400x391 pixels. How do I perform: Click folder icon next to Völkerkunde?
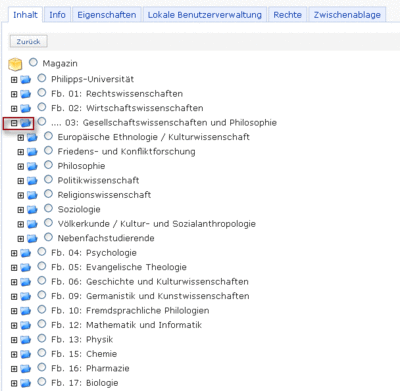32,224
